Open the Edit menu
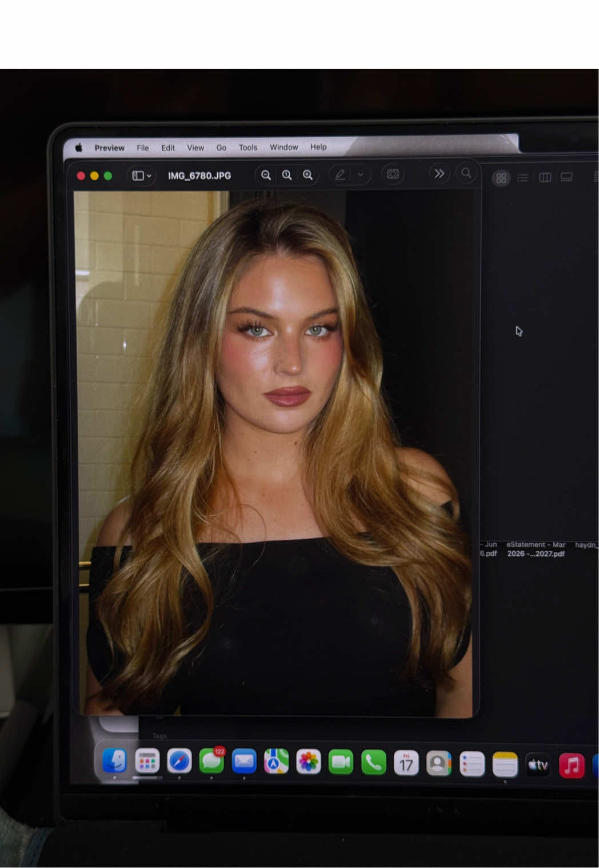Viewport: 599px width, 868px height. [x=168, y=148]
